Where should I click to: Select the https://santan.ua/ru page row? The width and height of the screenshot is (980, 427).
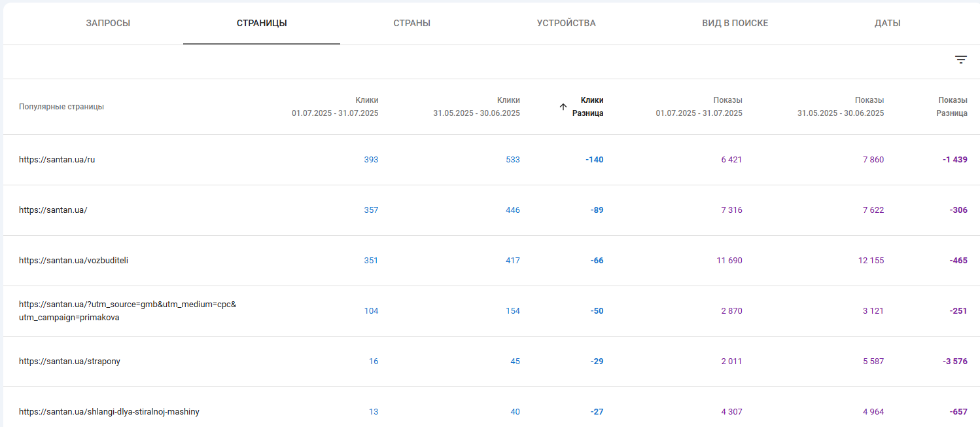pos(491,160)
